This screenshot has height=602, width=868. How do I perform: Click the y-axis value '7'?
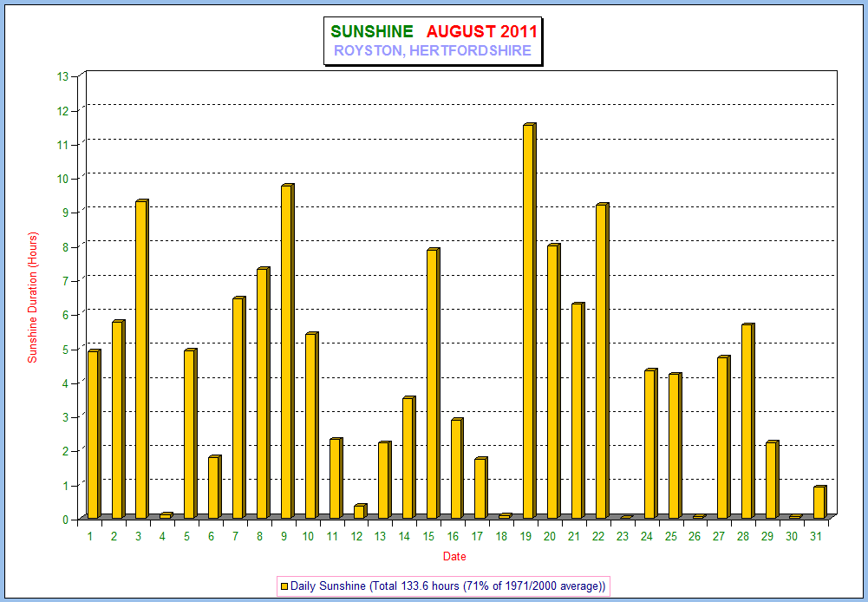(65, 281)
